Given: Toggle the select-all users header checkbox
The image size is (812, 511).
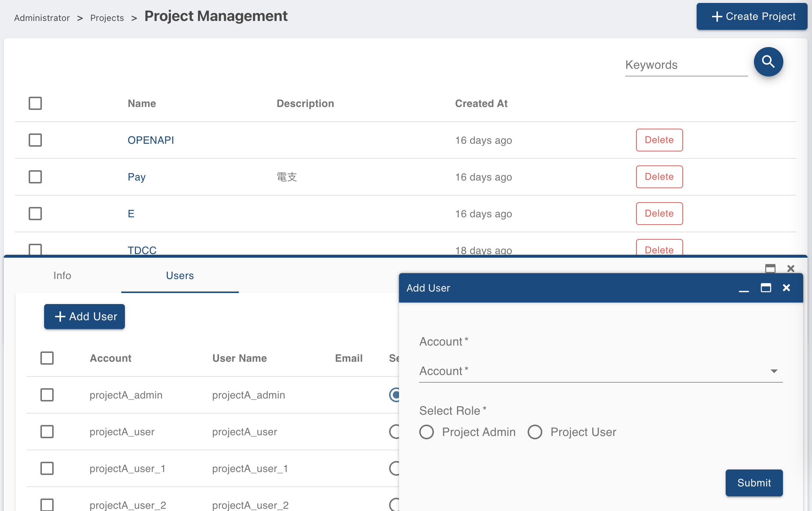Looking at the screenshot, I should pyautogui.click(x=47, y=358).
